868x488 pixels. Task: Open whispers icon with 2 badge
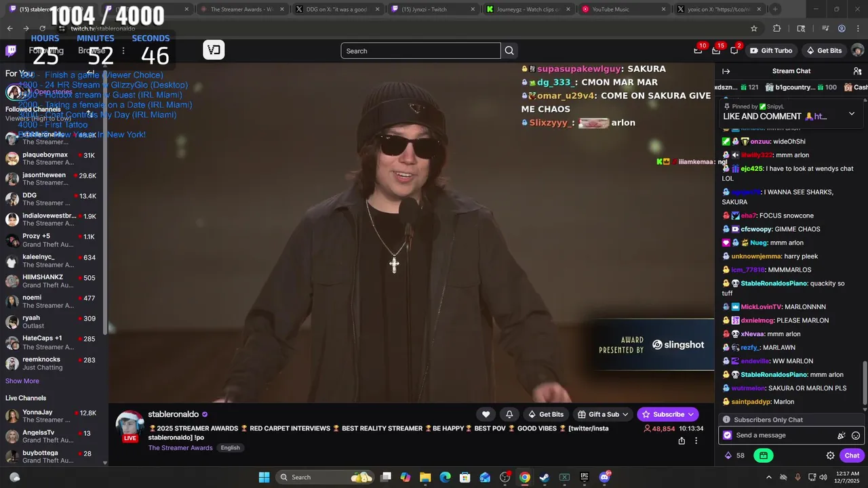click(734, 51)
